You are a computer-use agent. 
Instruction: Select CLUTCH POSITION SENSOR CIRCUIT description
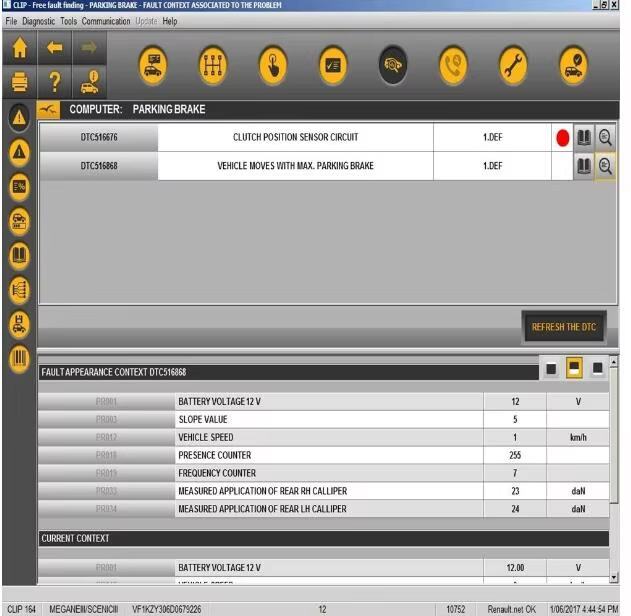(x=295, y=137)
